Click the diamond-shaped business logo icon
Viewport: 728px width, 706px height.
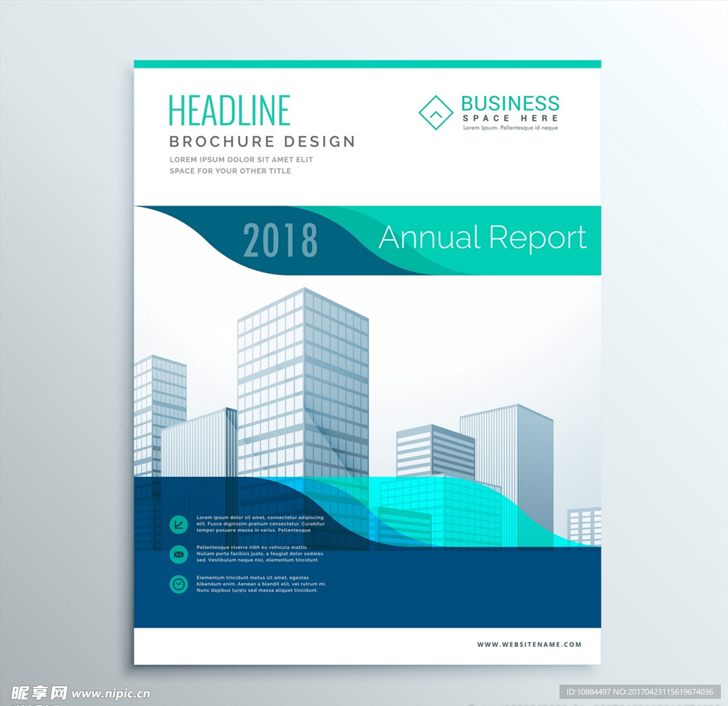pyautogui.click(x=436, y=112)
